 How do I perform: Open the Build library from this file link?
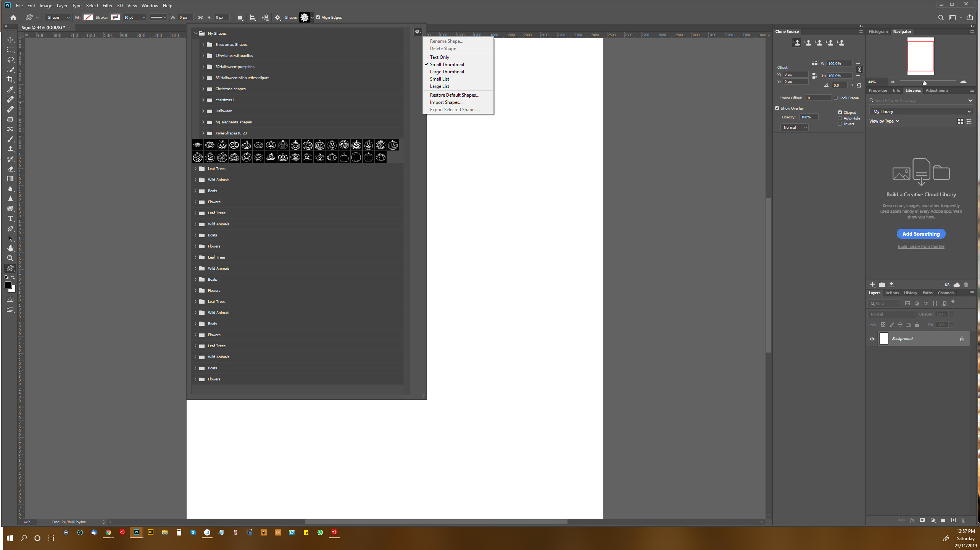point(921,246)
